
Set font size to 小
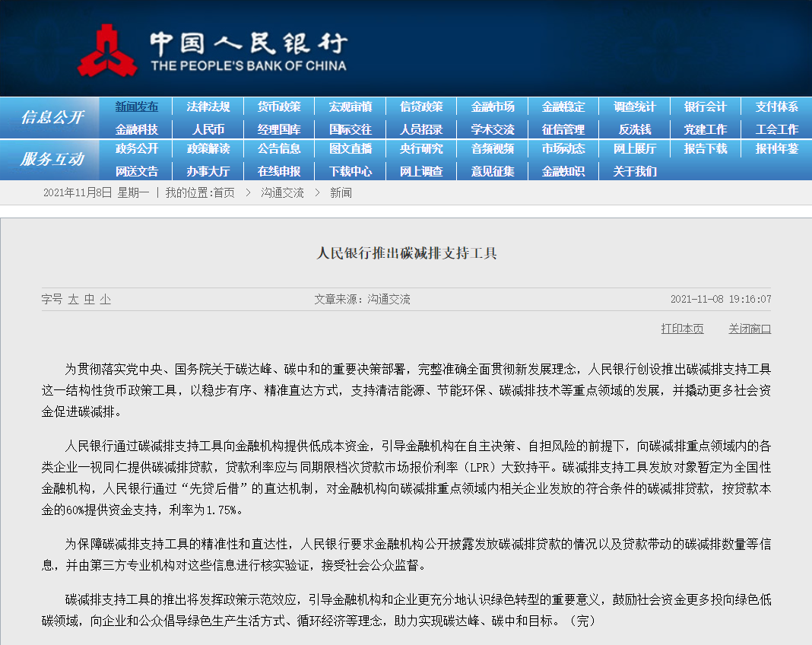coord(105,300)
